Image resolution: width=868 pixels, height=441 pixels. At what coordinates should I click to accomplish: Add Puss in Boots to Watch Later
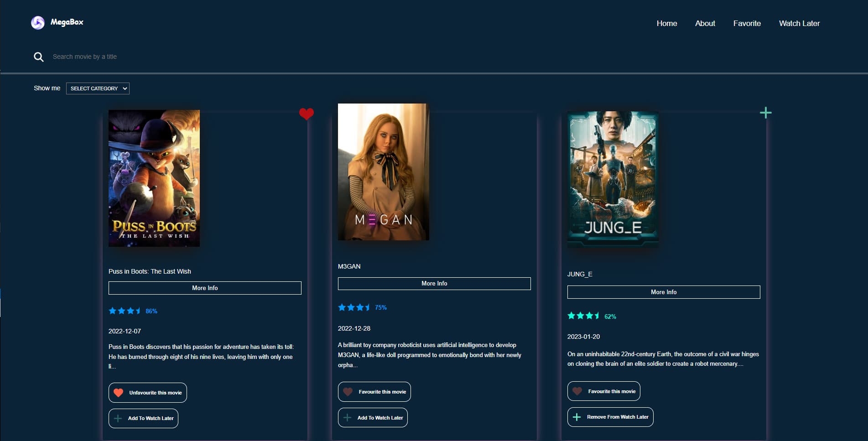click(143, 418)
